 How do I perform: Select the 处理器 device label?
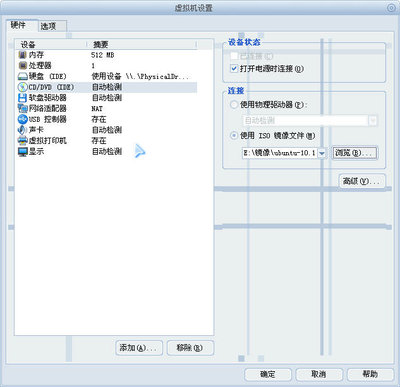[40, 66]
